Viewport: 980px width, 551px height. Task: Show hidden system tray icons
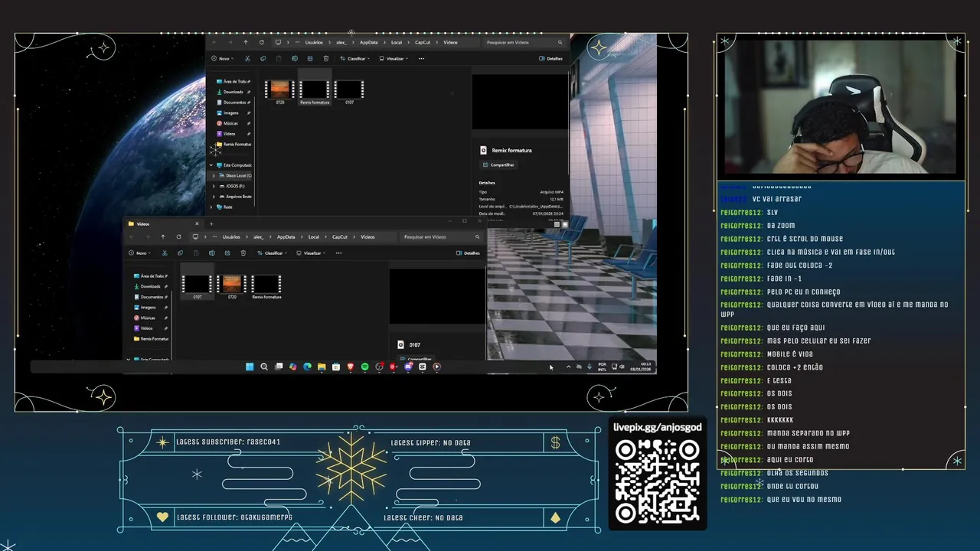click(568, 367)
